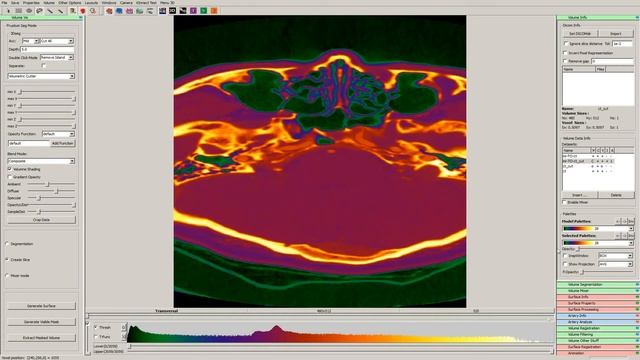This screenshot has height=360, width=640.
Task: Open the Interpolation type dropdown
Action: click(x=616, y=256)
